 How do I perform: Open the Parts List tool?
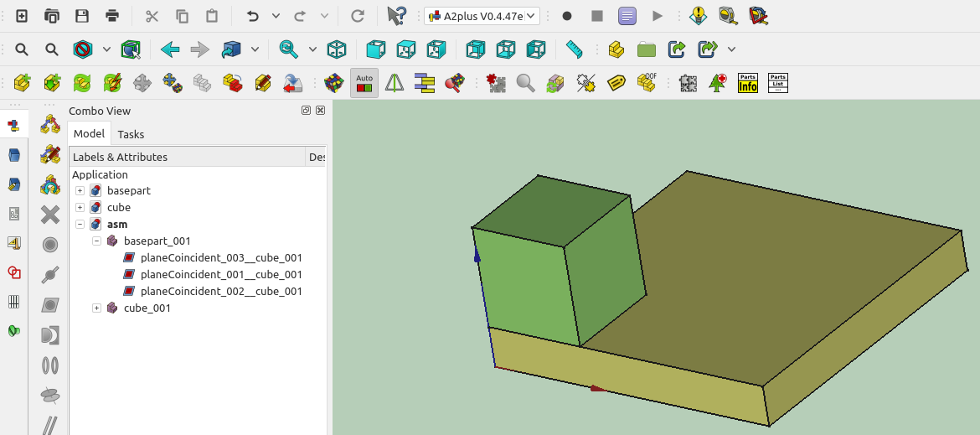tap(778, 83)
